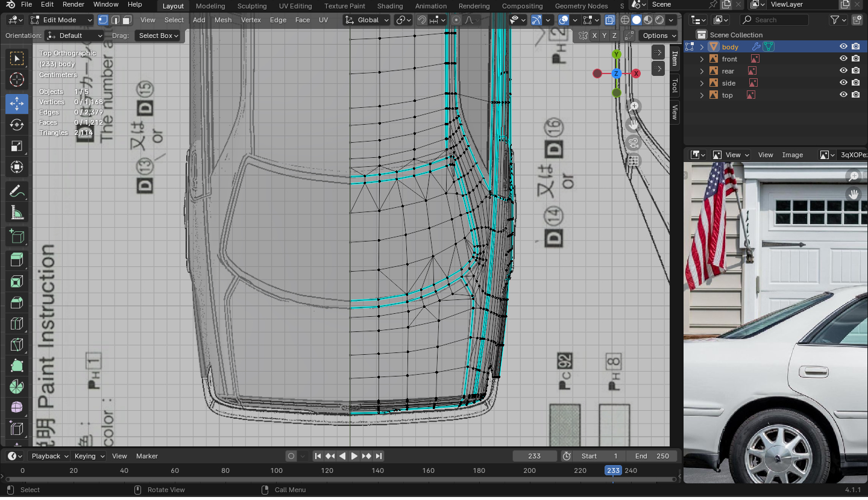Pick the Measure tool
This screenshot has height=500, width=868.
tap(17, 213)
